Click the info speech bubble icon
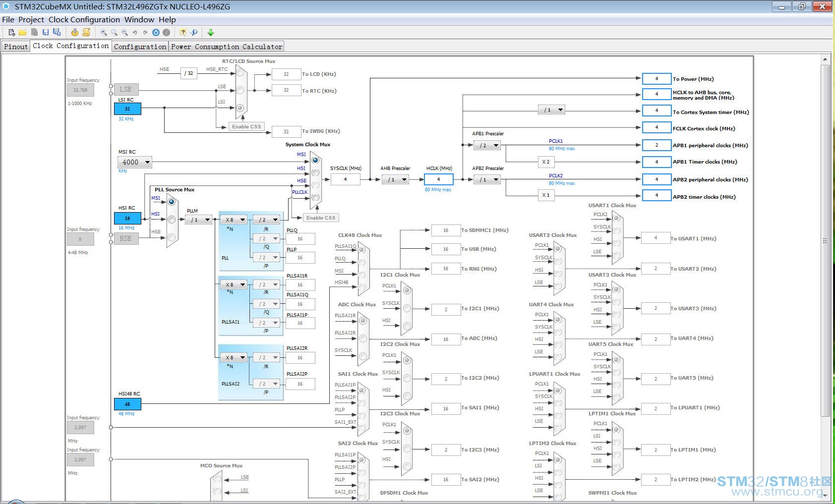This screenshot has height=504, width=835. (194, 32)
